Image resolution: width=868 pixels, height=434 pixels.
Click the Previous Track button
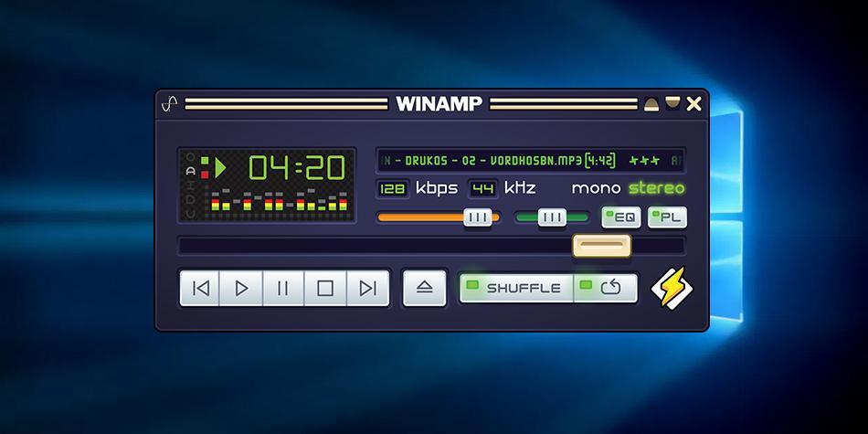coord(201,289)
